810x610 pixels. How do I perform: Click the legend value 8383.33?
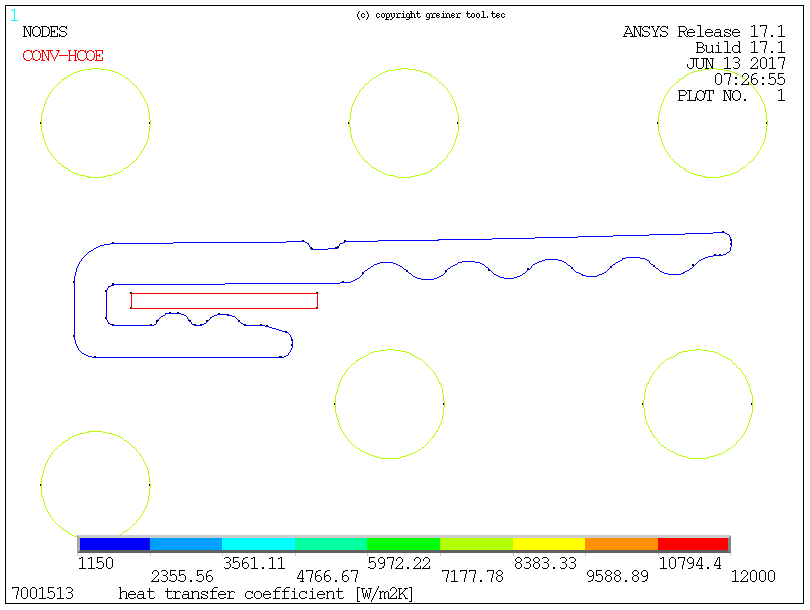545,563
